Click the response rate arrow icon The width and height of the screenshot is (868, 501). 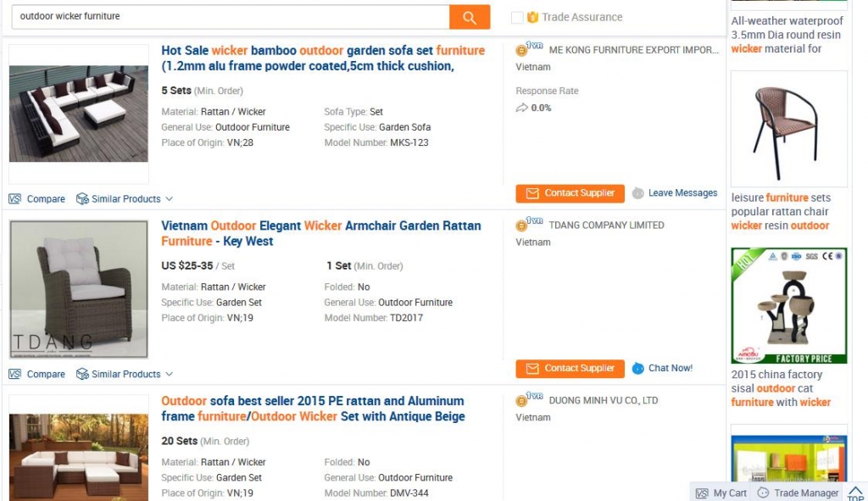click(520, 108)
